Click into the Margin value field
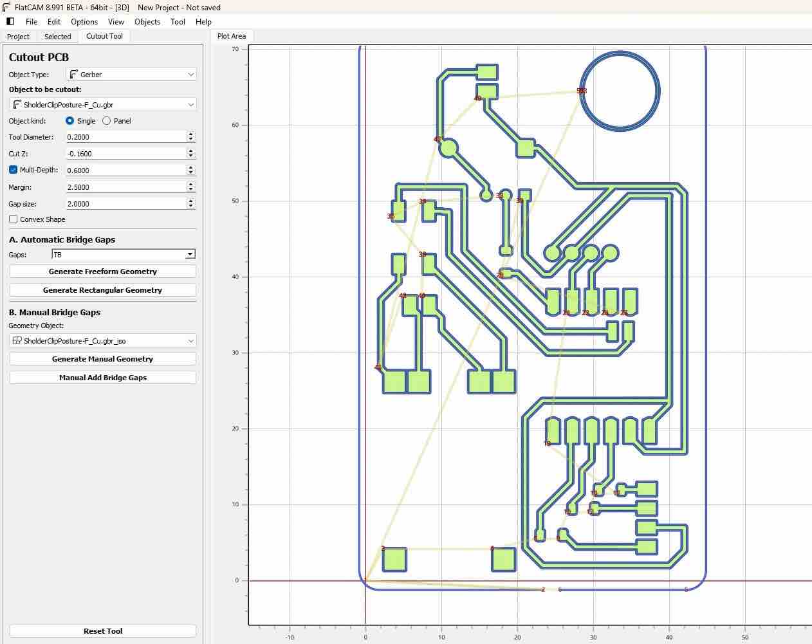 [125, 187]
